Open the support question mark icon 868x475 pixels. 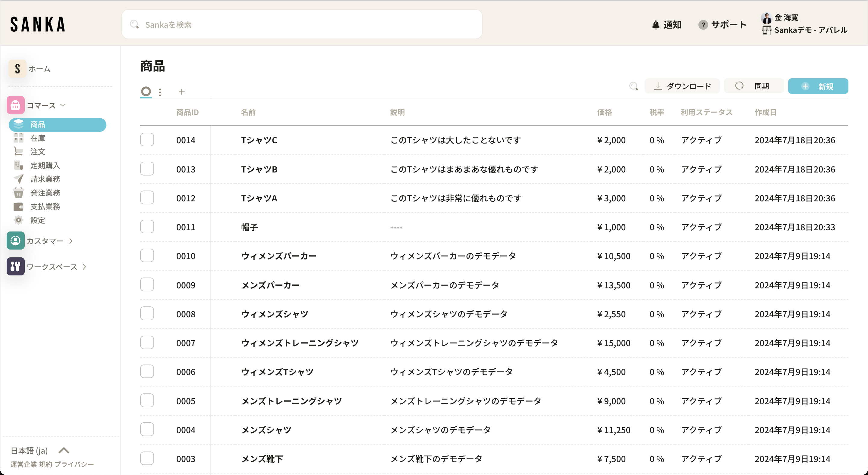click(x=703, y=25)
